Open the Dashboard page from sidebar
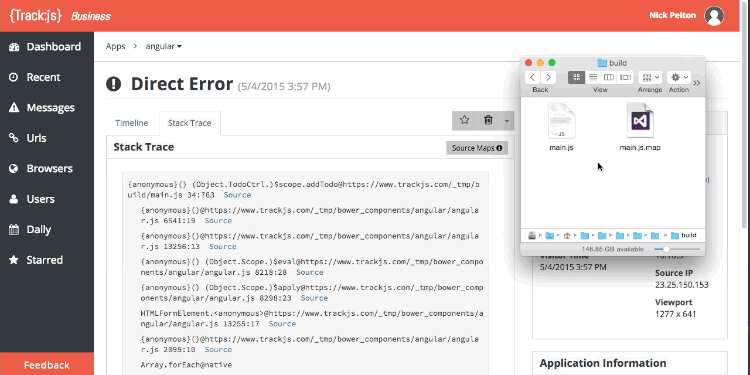 (x=47, y=46)
